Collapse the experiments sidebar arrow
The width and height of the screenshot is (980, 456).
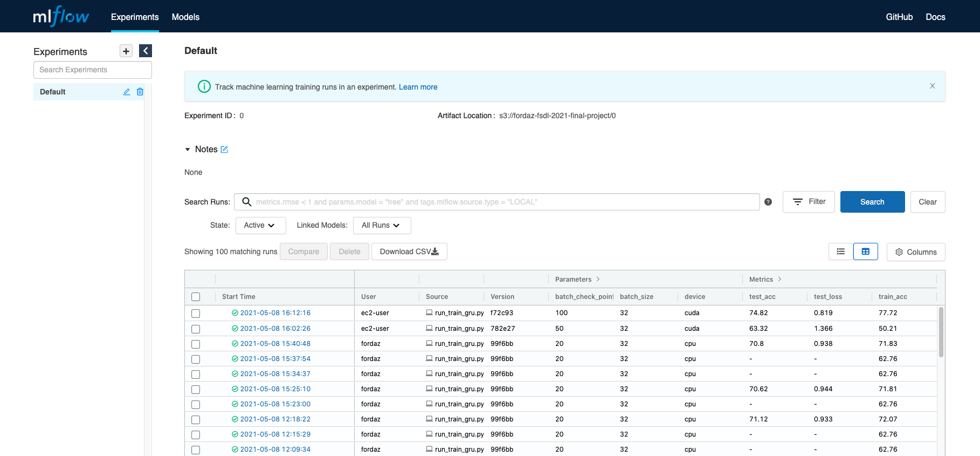point(146,51)
